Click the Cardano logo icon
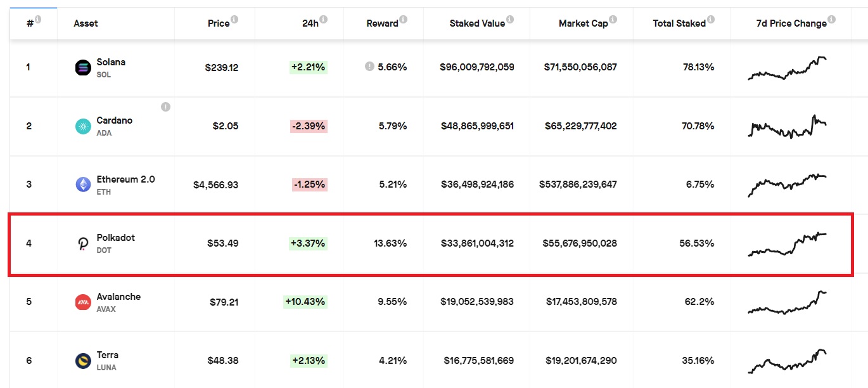Image resolution: width=868 pixels, height=388 pixels. (x=83, y=126)
